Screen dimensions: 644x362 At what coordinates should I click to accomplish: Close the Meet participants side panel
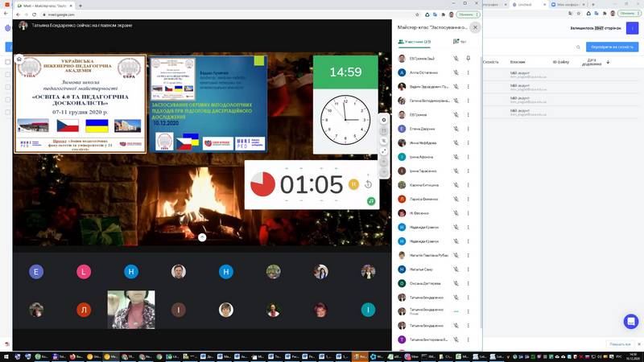tap(475, 27)
